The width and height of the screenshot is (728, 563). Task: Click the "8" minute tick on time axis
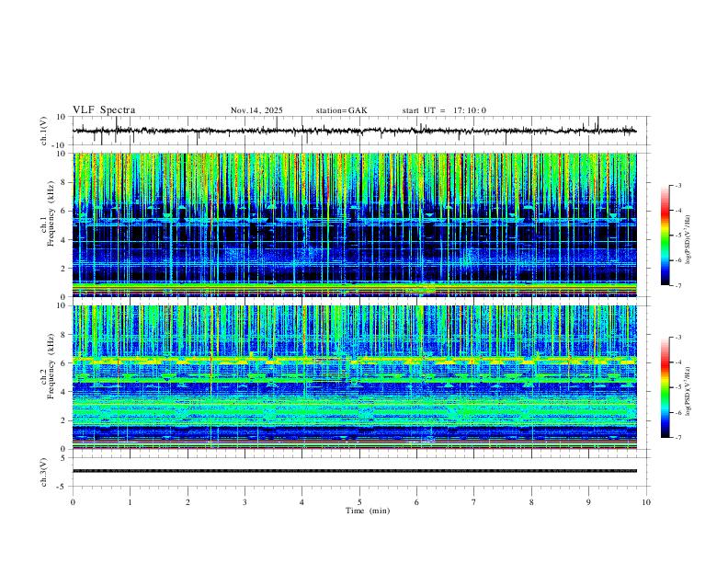click(x=531, y=502)
